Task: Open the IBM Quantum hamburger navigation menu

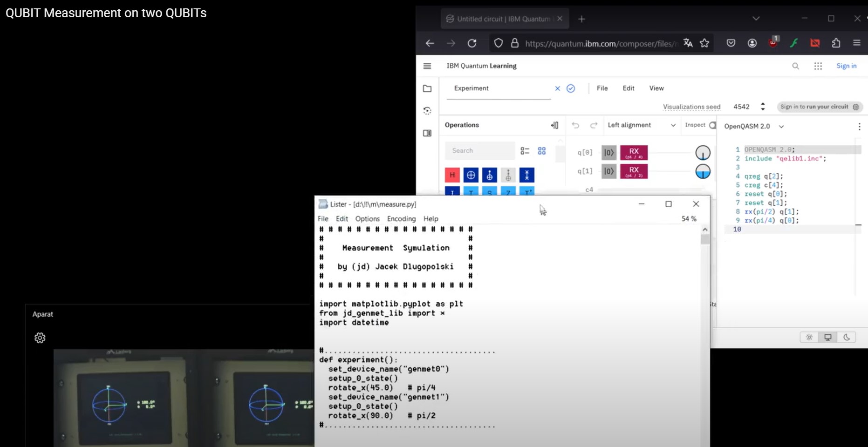Action: pos(427,66)
